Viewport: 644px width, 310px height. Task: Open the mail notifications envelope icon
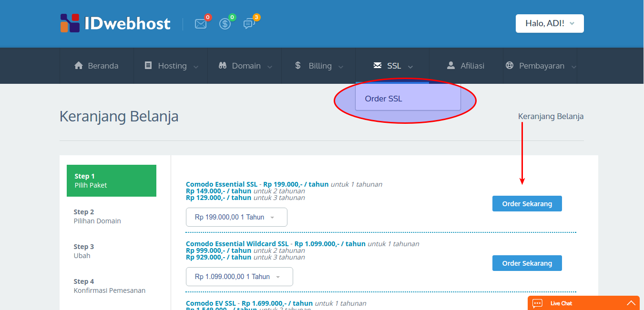point(201,24)
